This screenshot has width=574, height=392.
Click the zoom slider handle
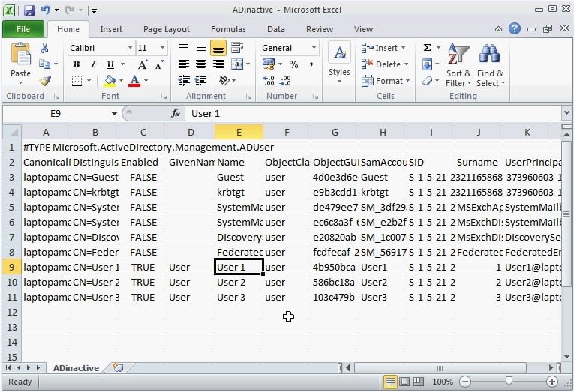click(x=509, y=382)
